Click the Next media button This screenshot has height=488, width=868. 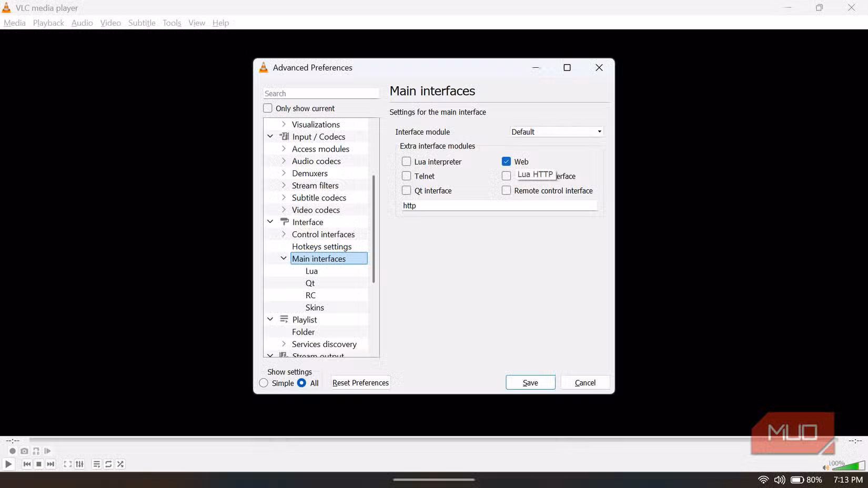tap(51, 464)
